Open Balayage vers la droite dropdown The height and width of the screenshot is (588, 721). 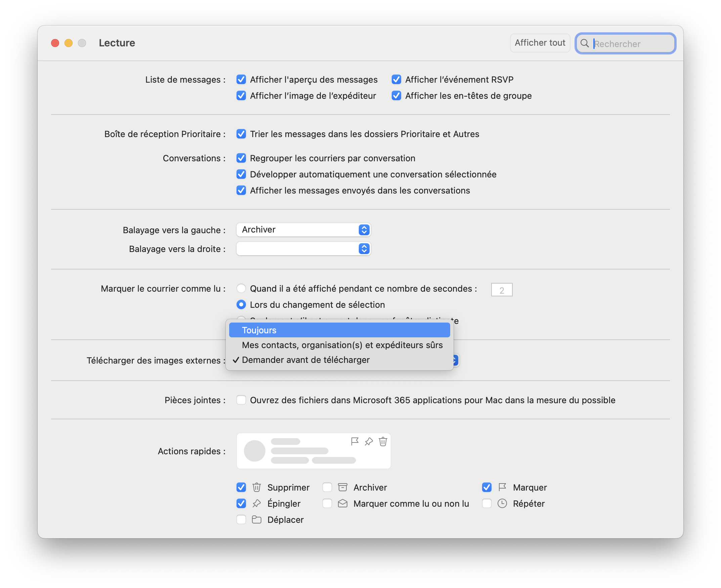click(x=303, y=249)
